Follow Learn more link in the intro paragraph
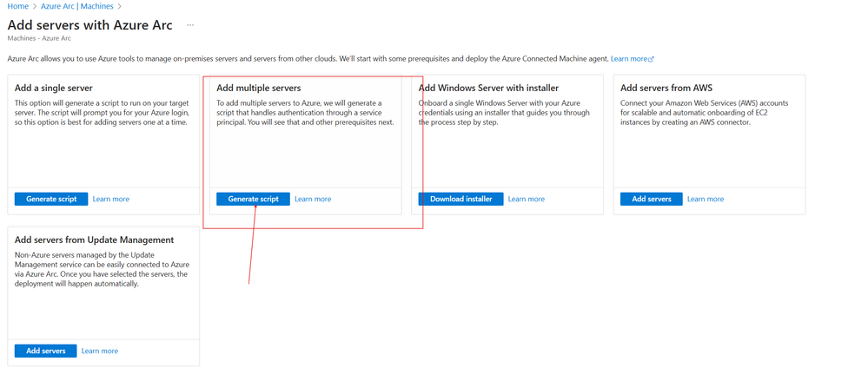 pos(633,58)
